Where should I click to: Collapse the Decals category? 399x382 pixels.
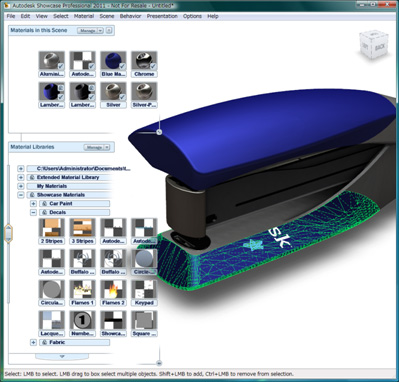click(x=33, y=212)
